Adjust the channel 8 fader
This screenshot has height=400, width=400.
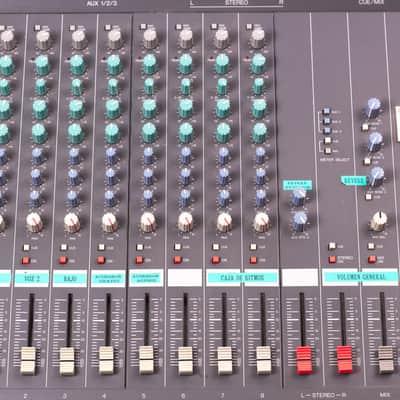coord(264,360)
